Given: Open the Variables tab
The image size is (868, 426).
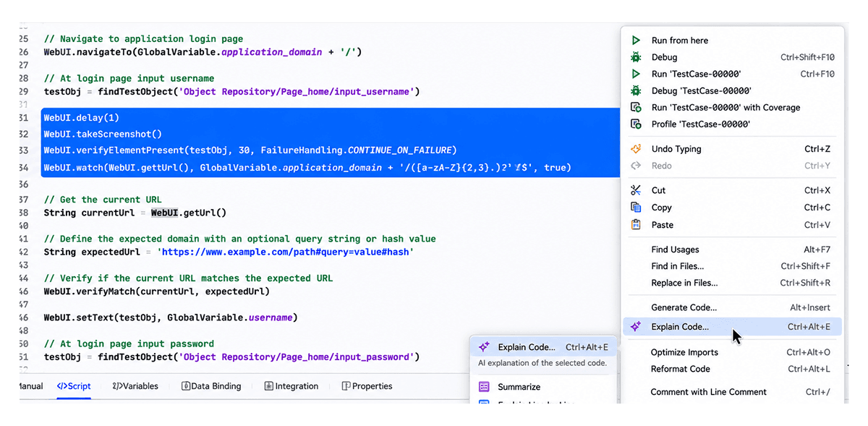Looking at the screenshot, I should tap(135, 386).
